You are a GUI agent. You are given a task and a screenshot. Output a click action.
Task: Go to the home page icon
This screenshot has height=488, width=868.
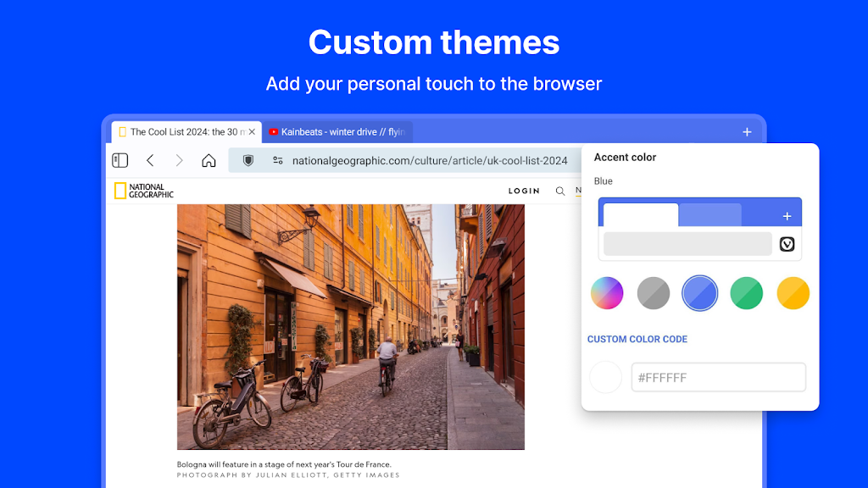[209, 160]
